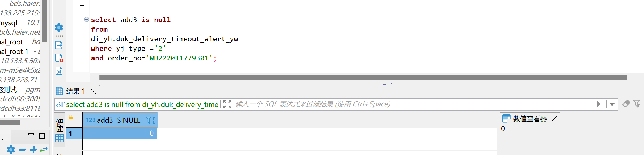Screen dimensions: 644x155
Task: Open the SQL editor settings gear
Action: click(x=59, y=28)
